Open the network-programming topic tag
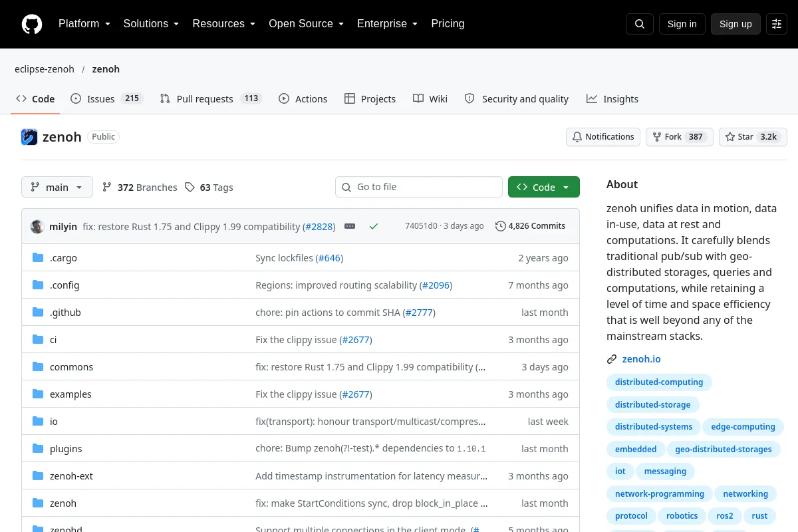798x532 pixels. tap(659, 494)
